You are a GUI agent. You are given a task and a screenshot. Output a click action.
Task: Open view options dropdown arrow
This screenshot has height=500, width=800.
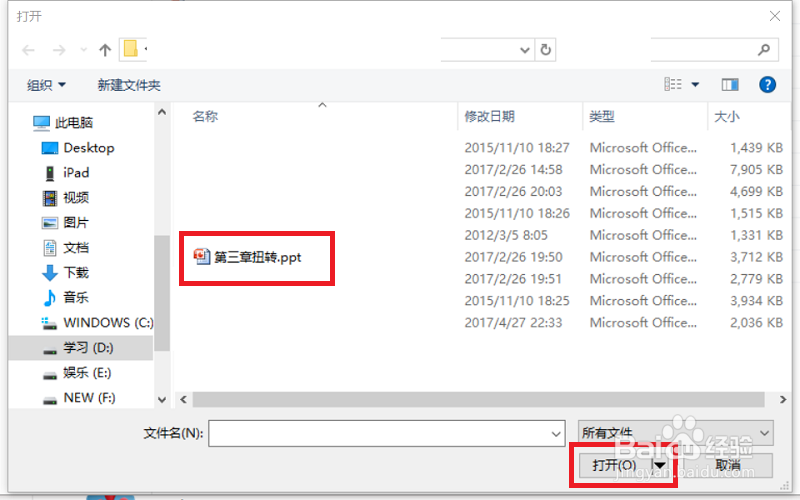(695, 85)
